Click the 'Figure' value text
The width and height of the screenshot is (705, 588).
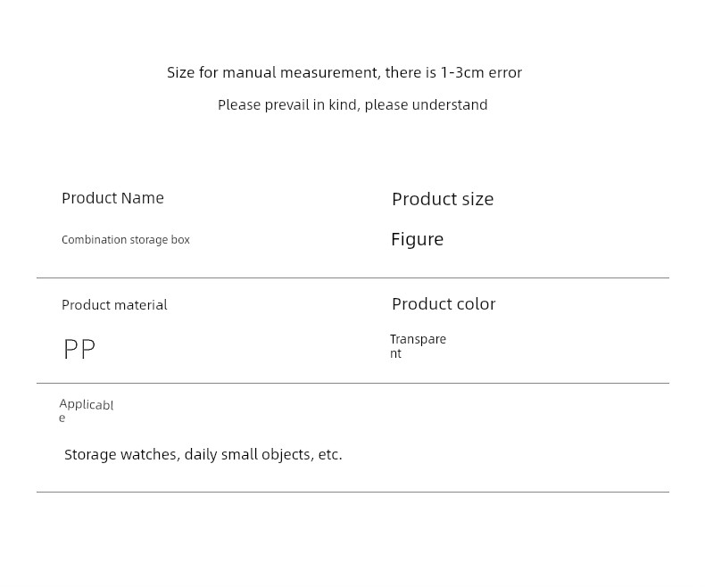pyautogui.click(x=417, y=239)
